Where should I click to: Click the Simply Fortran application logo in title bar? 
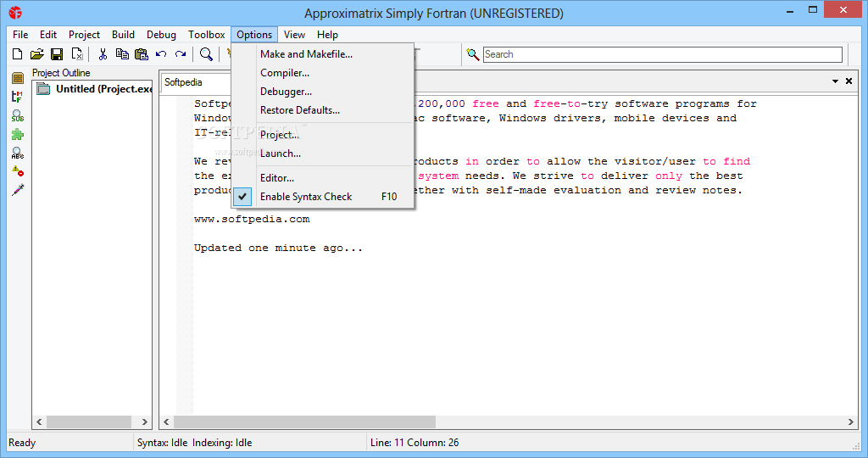point(15,12)
